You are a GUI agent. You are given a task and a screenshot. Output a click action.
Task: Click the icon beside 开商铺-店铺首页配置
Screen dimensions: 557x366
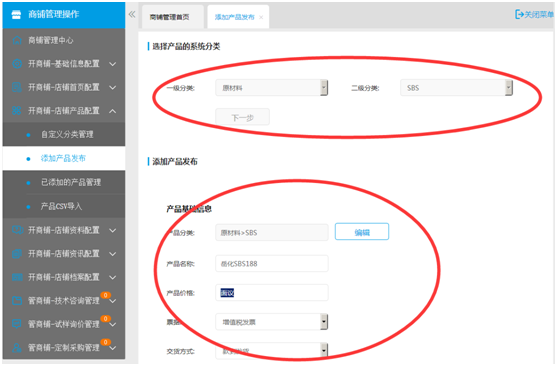[x=17, y=87]
